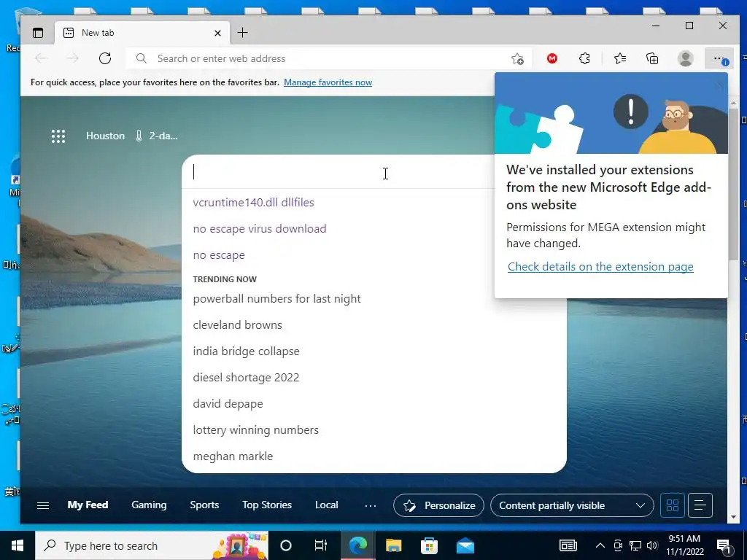
Task: Select suggestion vcruntime140.dll dllfiles
Action: (253, 203)
